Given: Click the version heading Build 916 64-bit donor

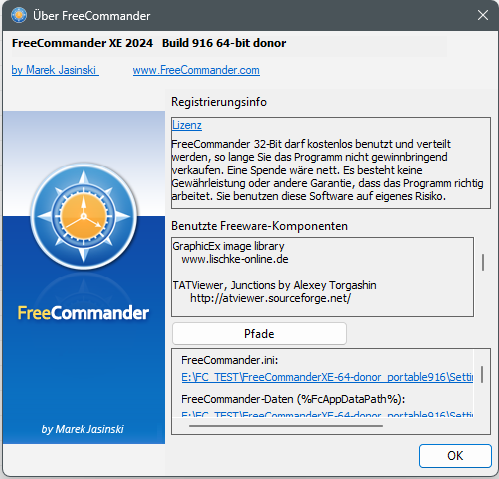Looking at the screenshot, I should [x=224, y=43].
